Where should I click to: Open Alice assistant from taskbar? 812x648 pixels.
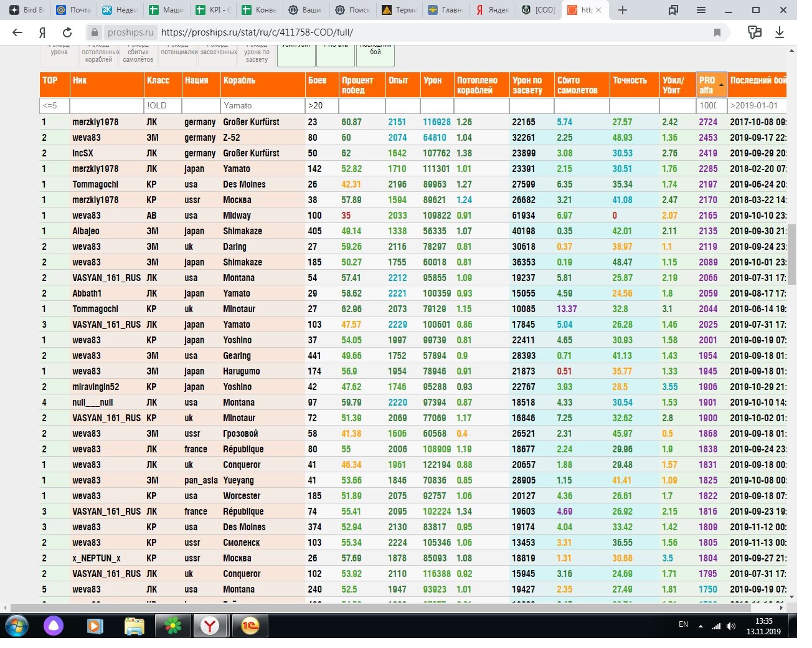(x=54, y=626)
